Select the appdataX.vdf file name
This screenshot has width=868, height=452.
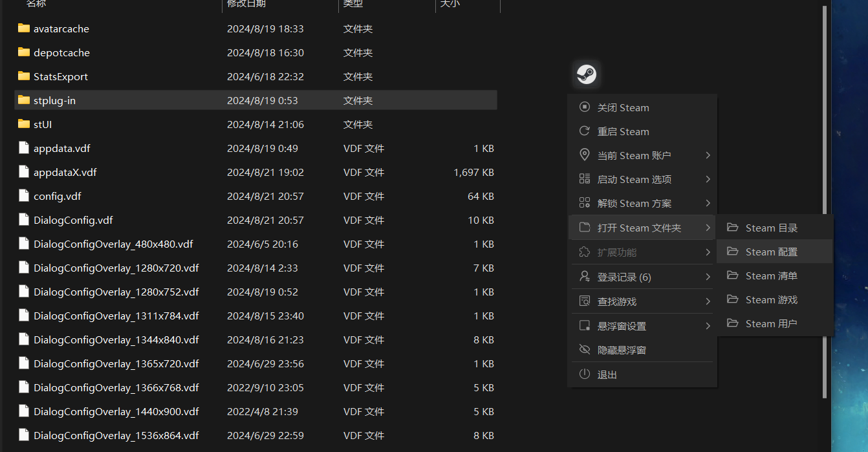(x=65, y=172)
